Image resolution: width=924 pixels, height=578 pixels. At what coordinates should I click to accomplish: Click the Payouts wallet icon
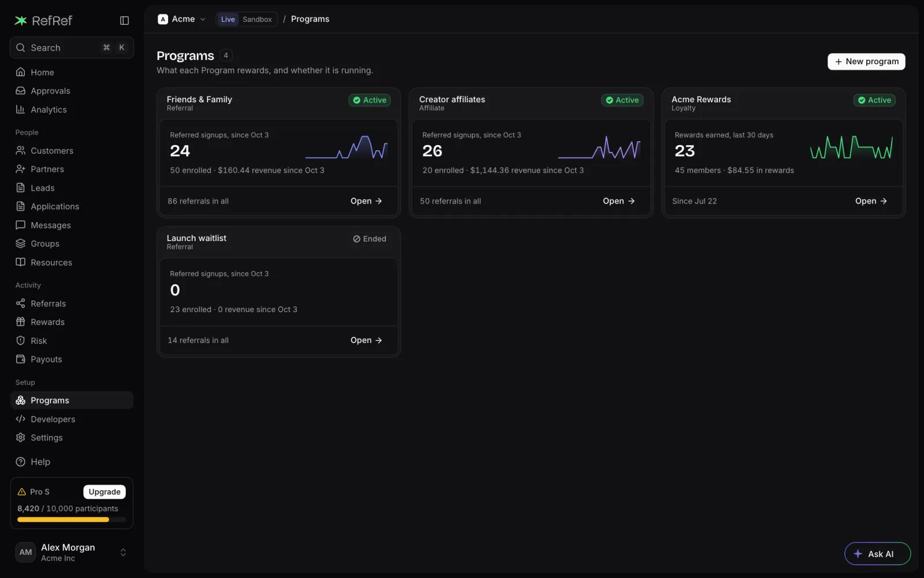pos(21,359)
